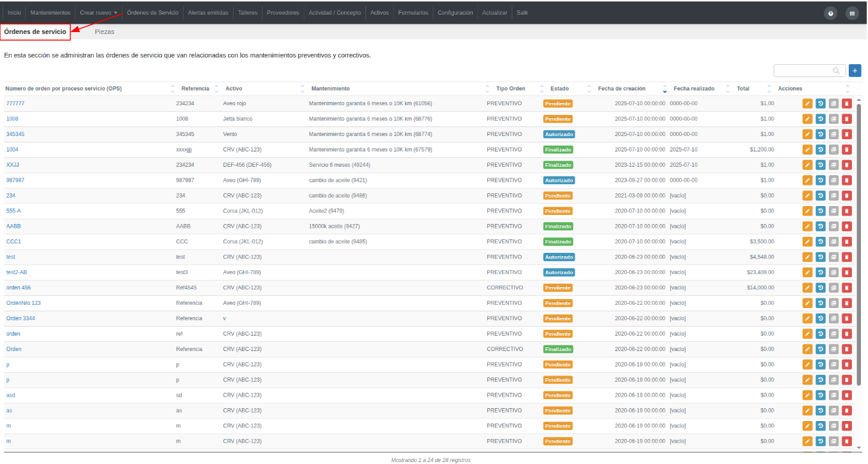Image resolution: width=868 pixels, height=464 pixels.
Task: Click the table's vertical scrollbar thumb
Action: (859, 244)
